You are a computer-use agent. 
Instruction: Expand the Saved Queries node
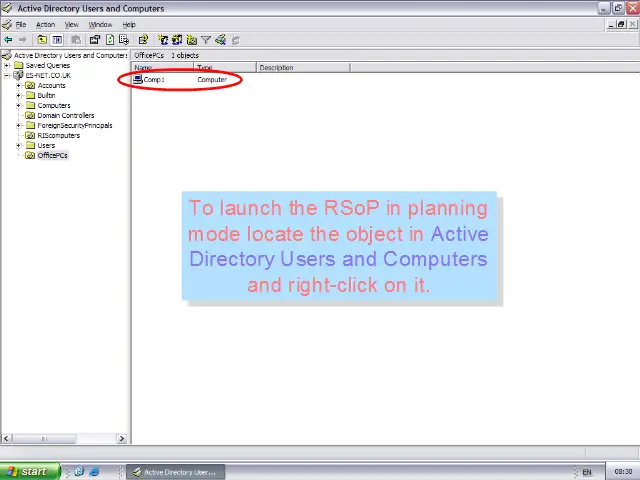tap(7, 65)
